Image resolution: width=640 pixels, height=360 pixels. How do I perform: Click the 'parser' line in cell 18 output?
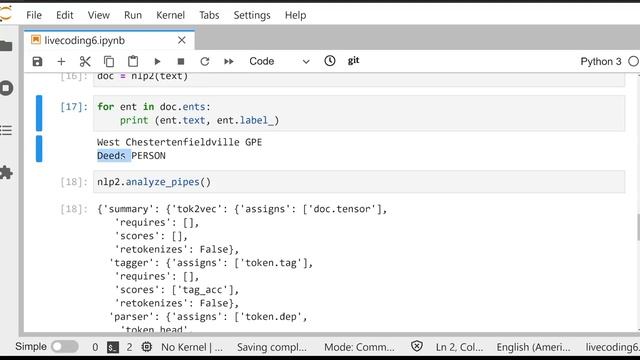click(x=208, y=317)
